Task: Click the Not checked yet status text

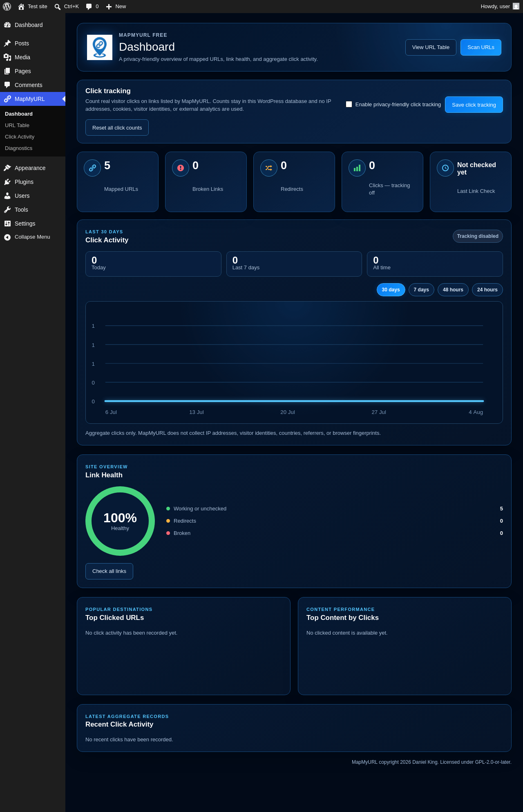Action: (476, 168)
